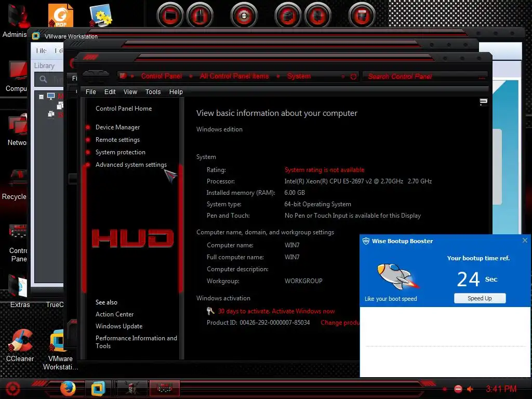532x399 pixels.
Task: Open Action Center under See also
Action: coord(114,314)
